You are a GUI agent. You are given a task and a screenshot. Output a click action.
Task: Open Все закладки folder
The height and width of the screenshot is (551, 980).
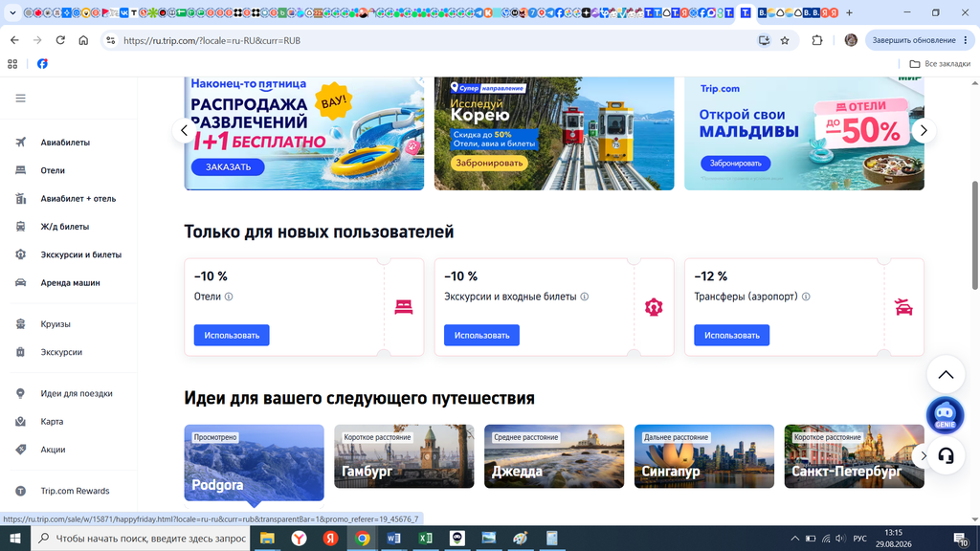pos(940,64)
